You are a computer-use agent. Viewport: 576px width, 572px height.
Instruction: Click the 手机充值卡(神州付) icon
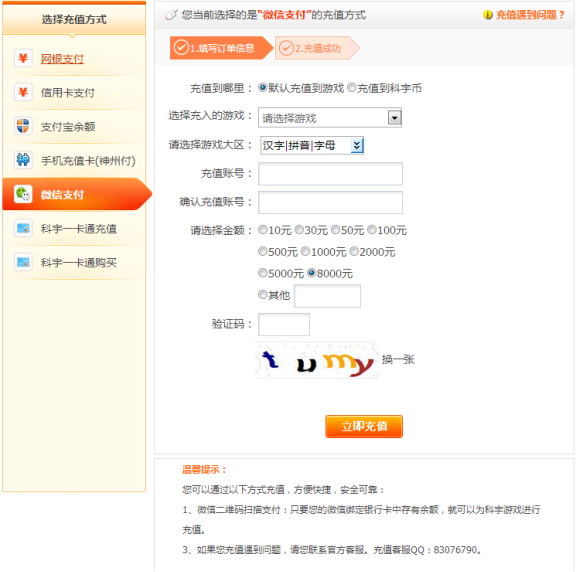point(23,160)
